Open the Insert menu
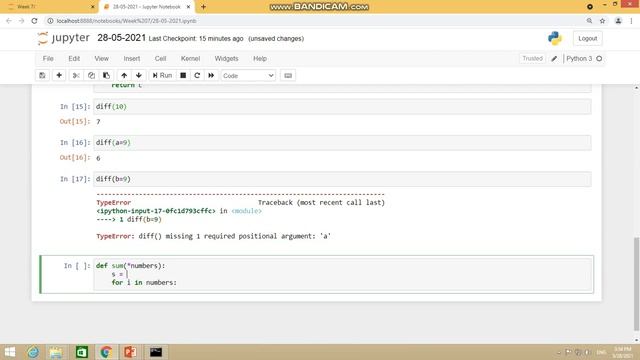Screen dimensions: 640x360 (132, 59)
